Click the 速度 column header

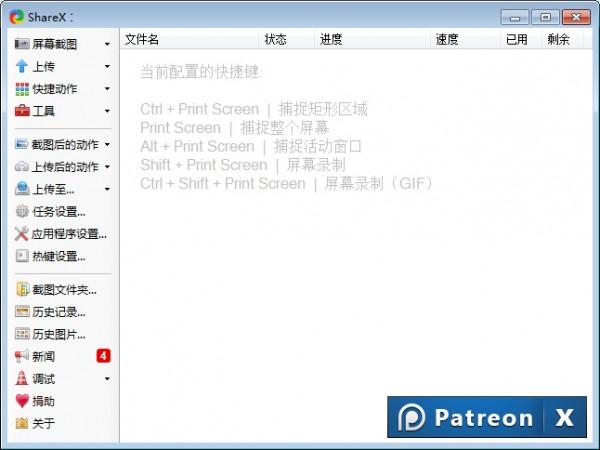pyautogui.click(x=465, y=39)
